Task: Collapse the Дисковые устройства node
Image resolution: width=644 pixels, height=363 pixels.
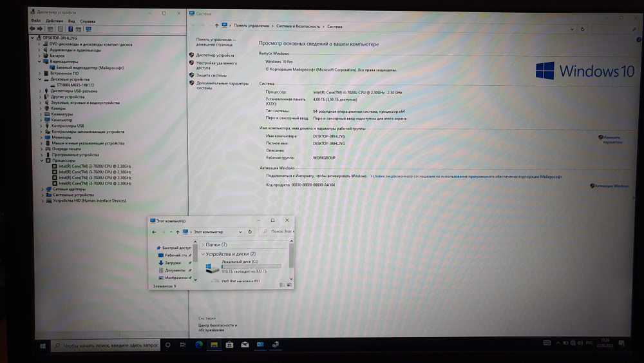Action: coord(40,79)
